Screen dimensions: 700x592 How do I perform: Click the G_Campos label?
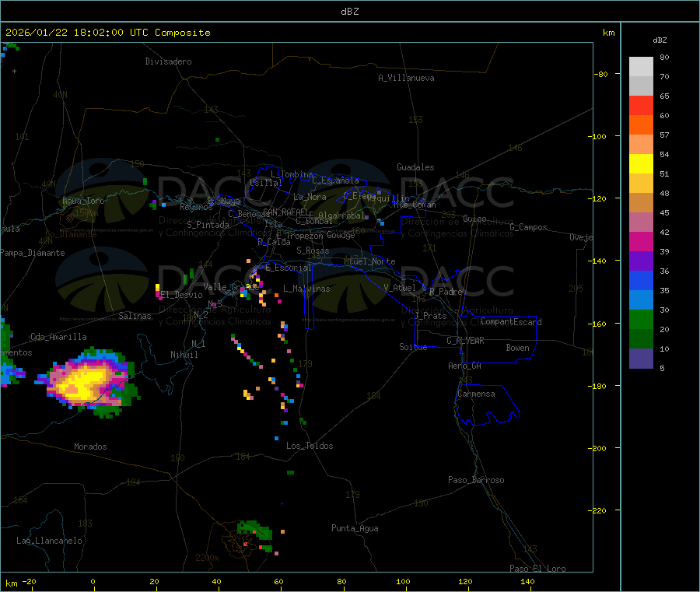click(529, 227)
